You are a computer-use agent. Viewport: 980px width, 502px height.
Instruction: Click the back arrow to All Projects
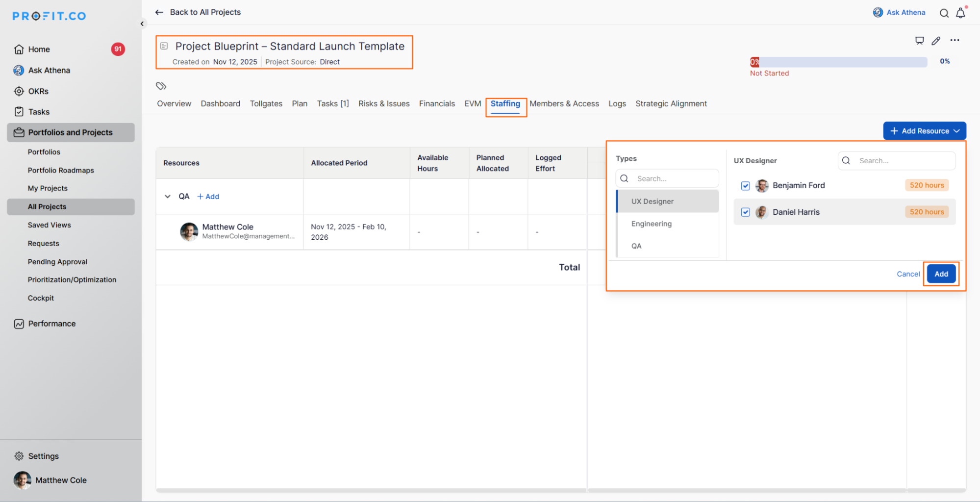pos(159,12)
